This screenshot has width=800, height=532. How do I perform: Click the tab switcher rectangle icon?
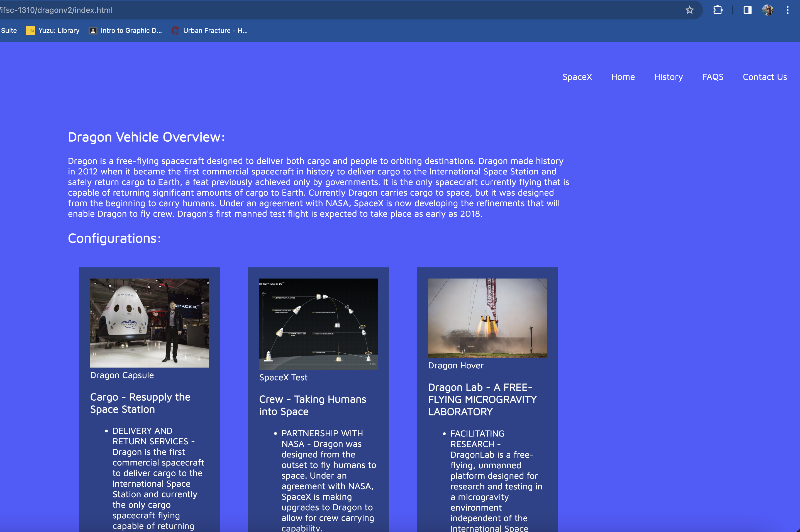coord(747,10)
